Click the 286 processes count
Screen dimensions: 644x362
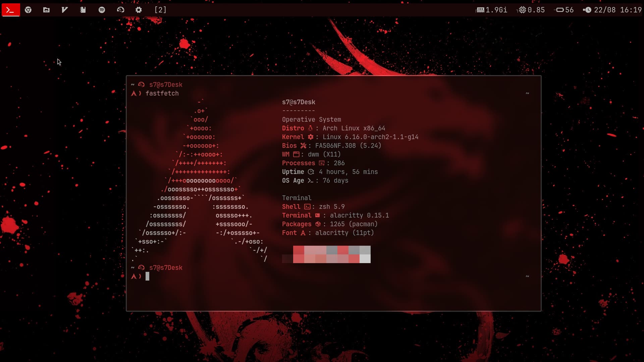(339, 163)
